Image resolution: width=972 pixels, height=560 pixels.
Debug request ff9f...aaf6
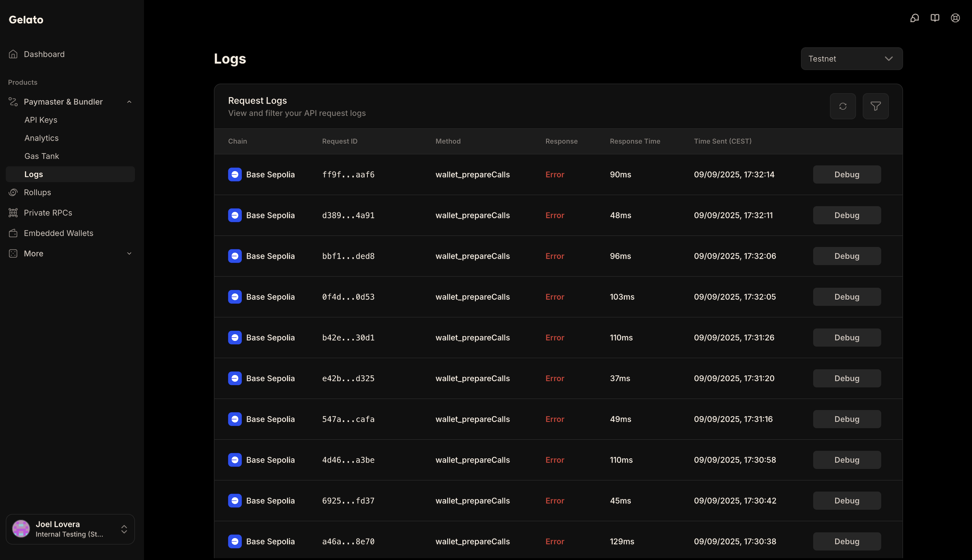point(847,175)
